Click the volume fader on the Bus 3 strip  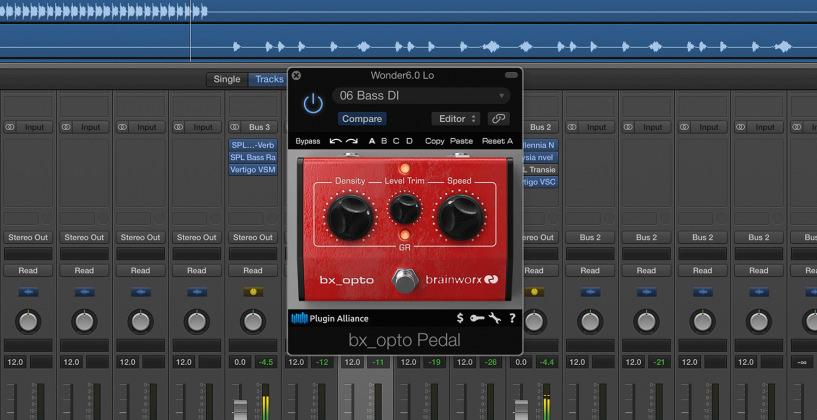click(240, 410)
